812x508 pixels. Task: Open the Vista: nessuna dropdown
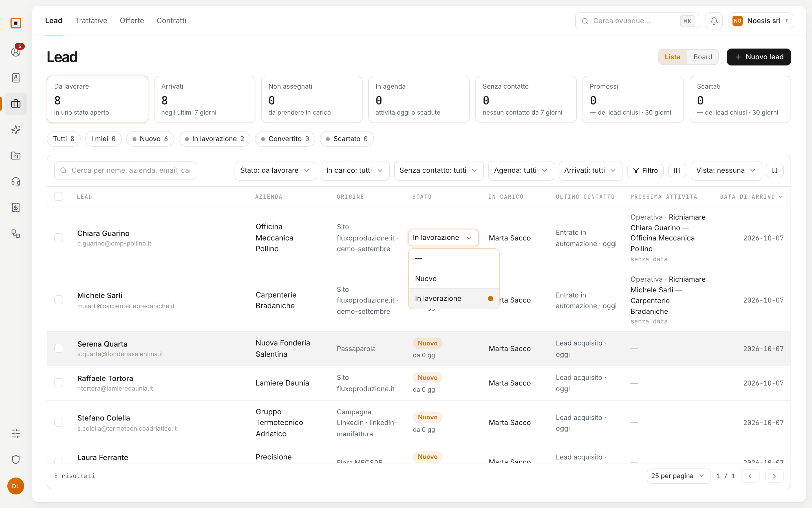point(726,170)
